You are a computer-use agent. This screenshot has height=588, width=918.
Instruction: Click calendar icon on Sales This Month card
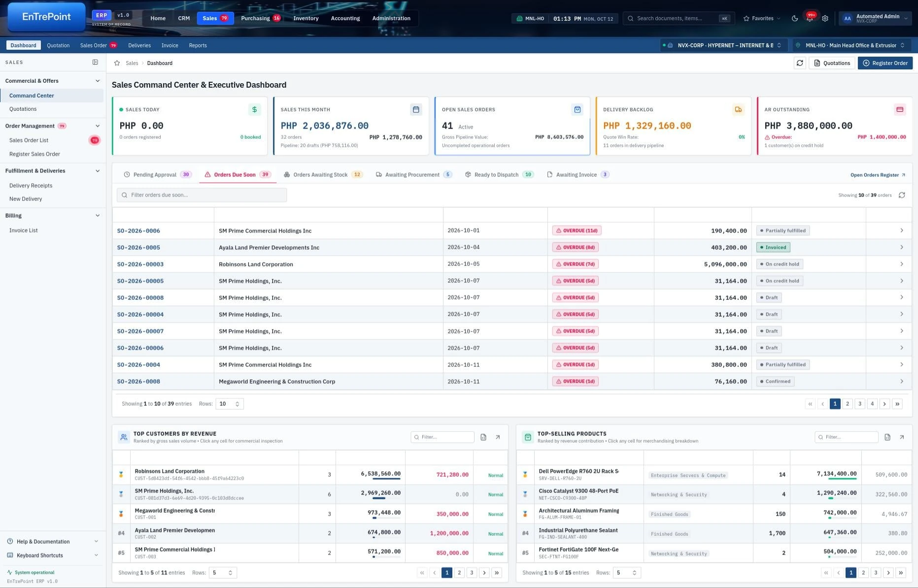416,109
